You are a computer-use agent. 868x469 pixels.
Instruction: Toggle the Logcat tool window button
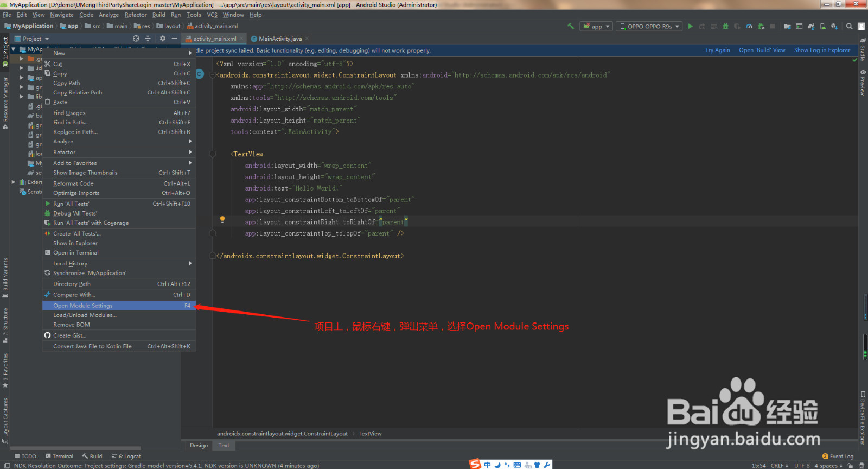pos(126,456)
